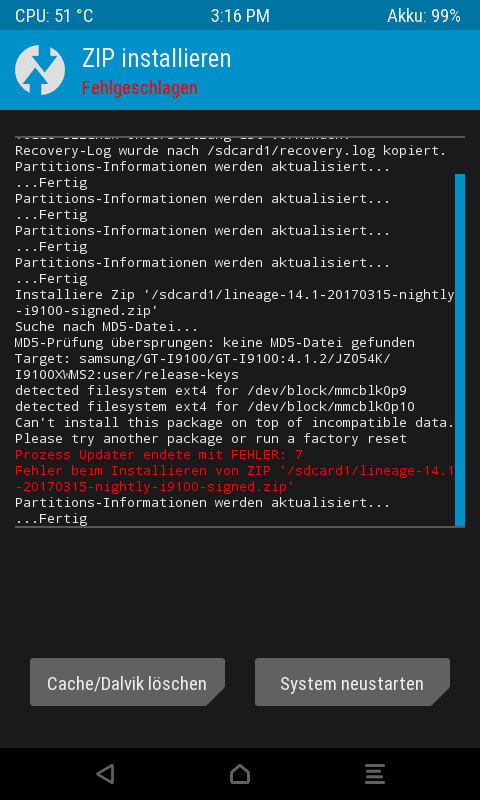This screenshot has width=480, height=800.
Task: Open the console menu lines icon
Action: [x=375, y=774]
